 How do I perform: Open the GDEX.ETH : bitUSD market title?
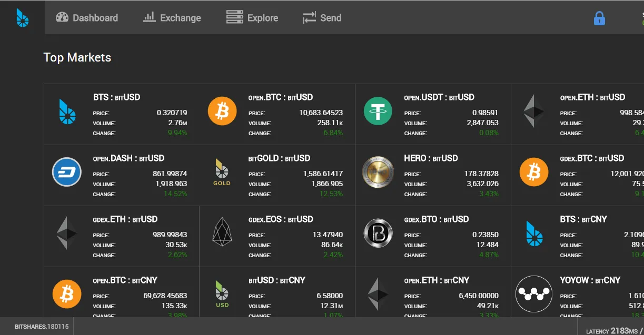click(125, 219)
